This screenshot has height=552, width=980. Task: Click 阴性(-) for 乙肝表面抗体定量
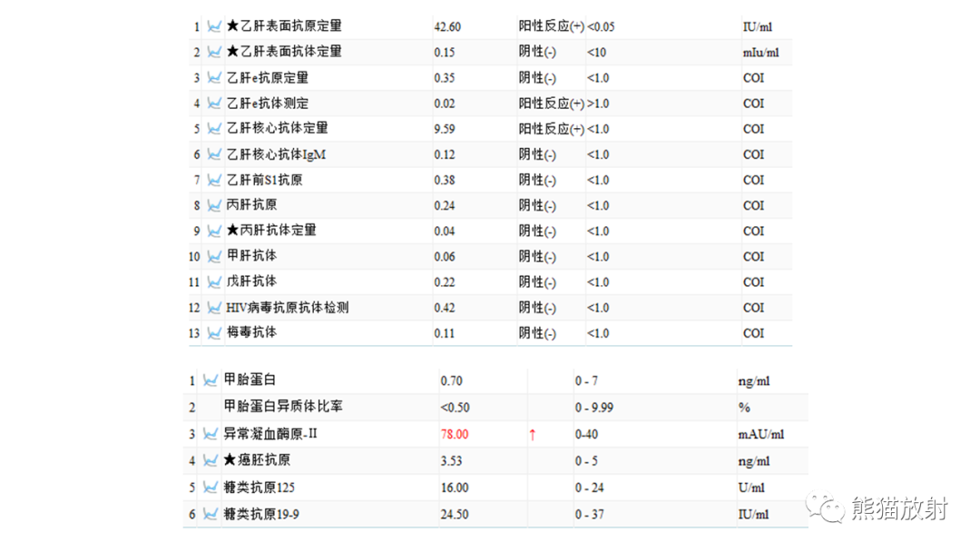[x=537, y=52]
